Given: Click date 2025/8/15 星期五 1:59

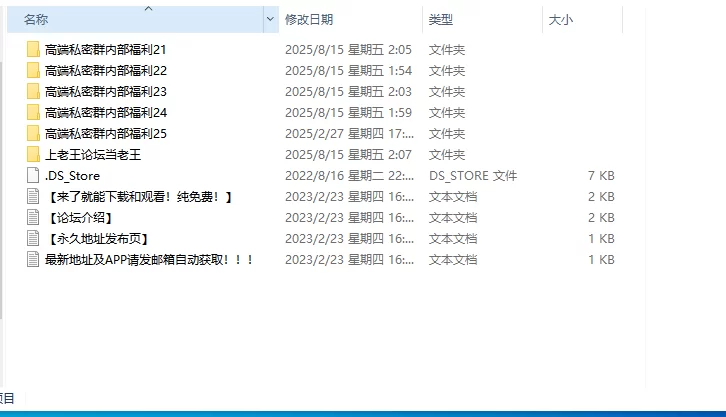Looking at the screenshot, I should [x=348, y=112].
